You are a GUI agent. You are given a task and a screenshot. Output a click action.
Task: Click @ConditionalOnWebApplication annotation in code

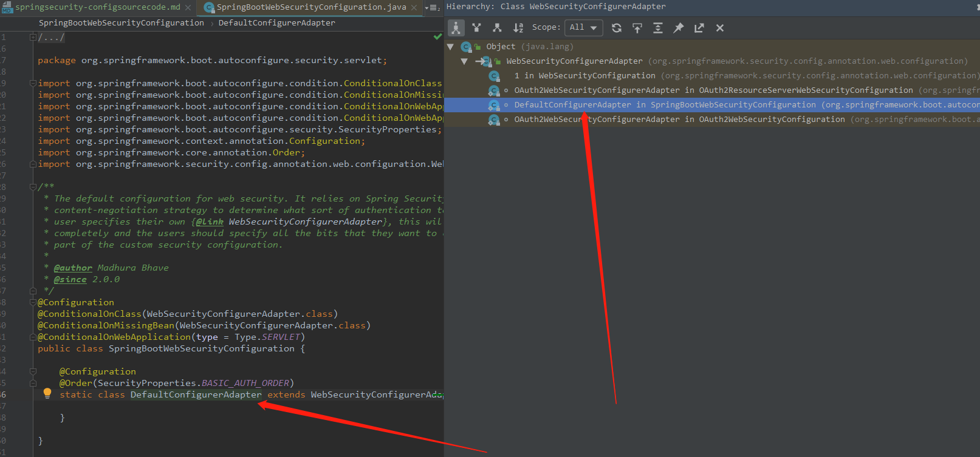tap(114, 337)
